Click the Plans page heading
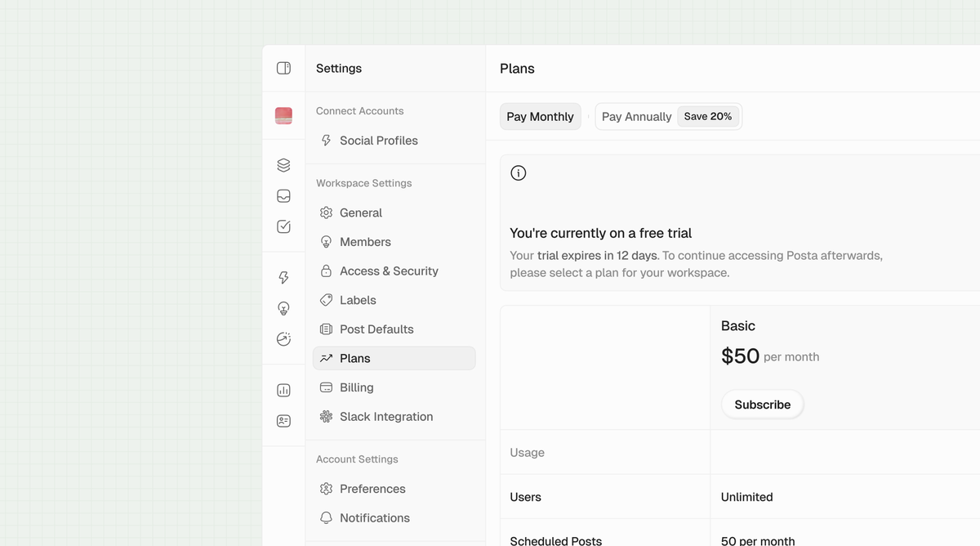Screen dimensions: 980x546 coord(517,69)
